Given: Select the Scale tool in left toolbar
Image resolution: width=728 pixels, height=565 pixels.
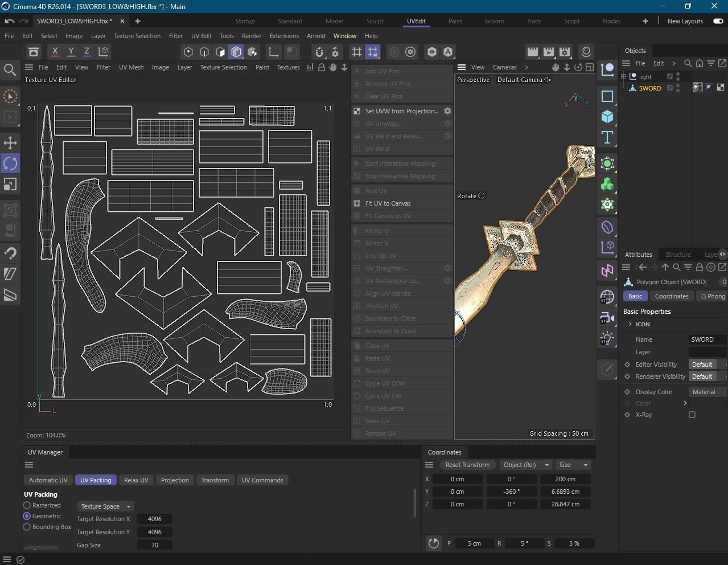Looking at the screenshot, I should pyautogui.click(x=10, y=185).
